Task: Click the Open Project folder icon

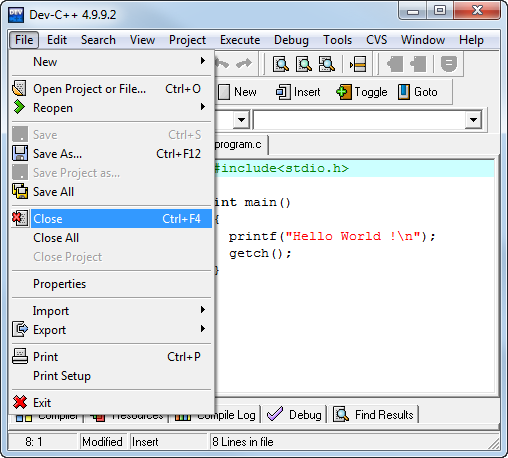Action: (x=20, y=89)
